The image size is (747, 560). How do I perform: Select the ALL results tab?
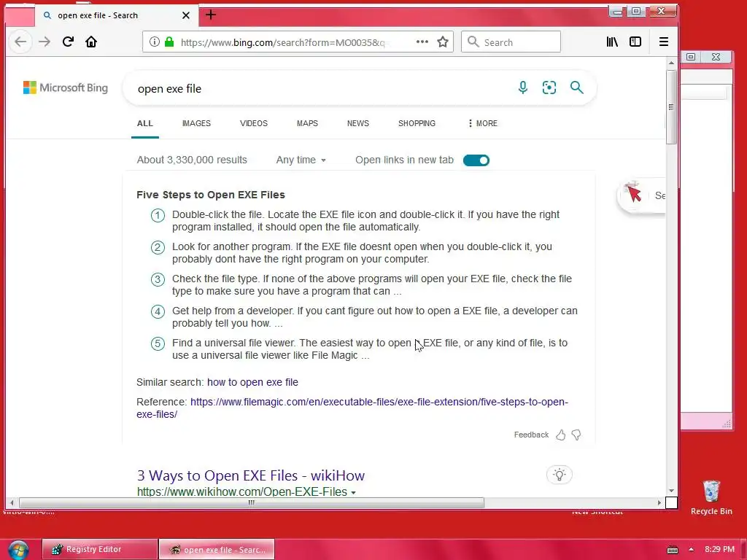pos(145,123)
